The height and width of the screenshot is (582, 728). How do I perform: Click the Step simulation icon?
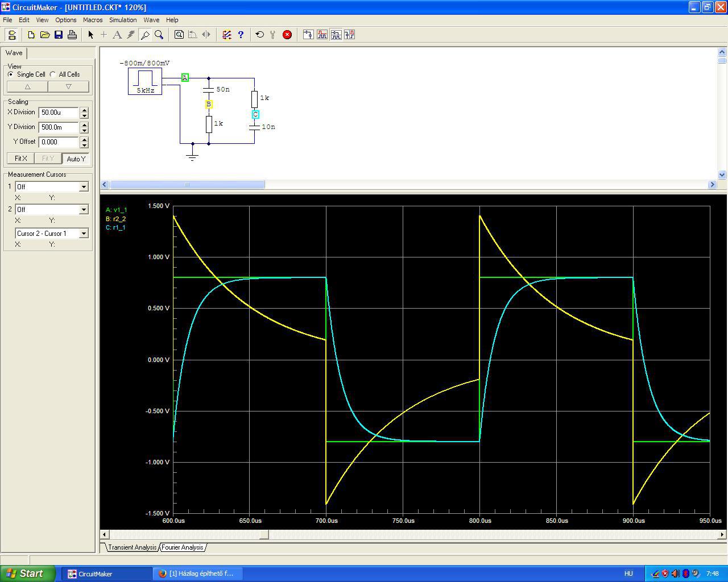274,35
